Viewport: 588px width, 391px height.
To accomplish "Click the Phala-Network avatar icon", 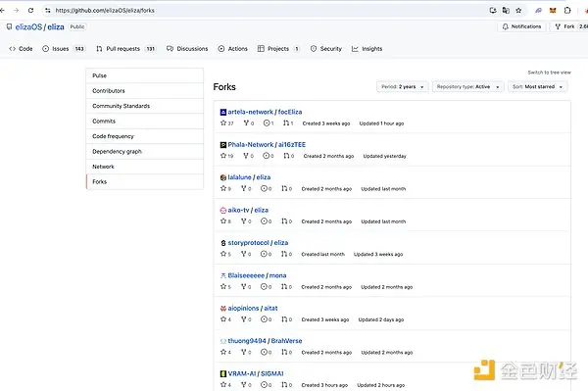I will pyautogui.click(x=223, y=145).
